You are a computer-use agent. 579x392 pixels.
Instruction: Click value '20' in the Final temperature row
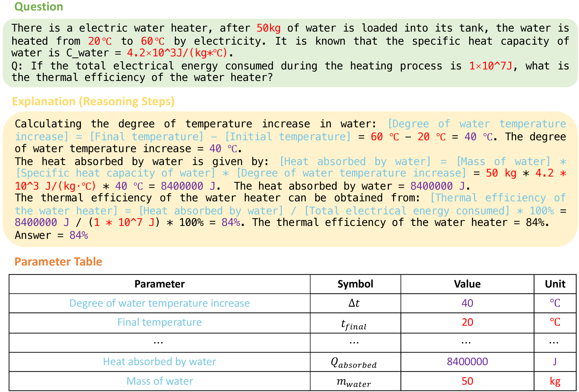click(x=467, y=322)
